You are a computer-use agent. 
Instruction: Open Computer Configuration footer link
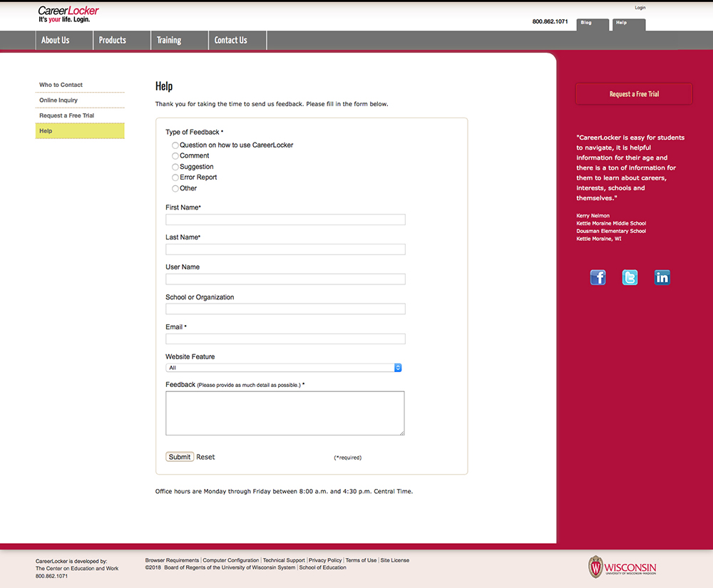click(x=230, y=560)
